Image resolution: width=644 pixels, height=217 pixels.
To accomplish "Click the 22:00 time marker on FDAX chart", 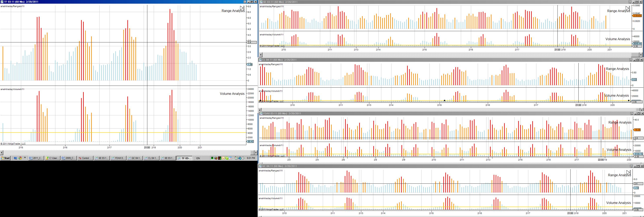I will point(601,160).
